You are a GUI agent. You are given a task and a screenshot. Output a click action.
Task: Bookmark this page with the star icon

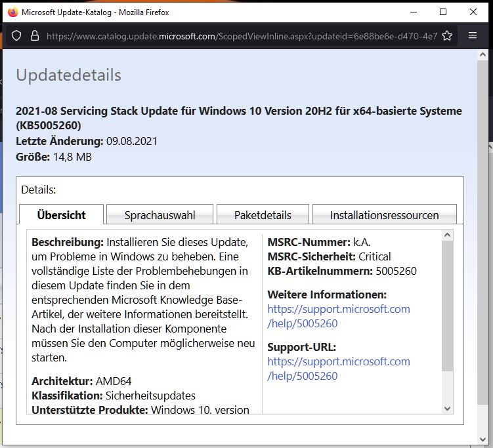(x=447, y=36)
